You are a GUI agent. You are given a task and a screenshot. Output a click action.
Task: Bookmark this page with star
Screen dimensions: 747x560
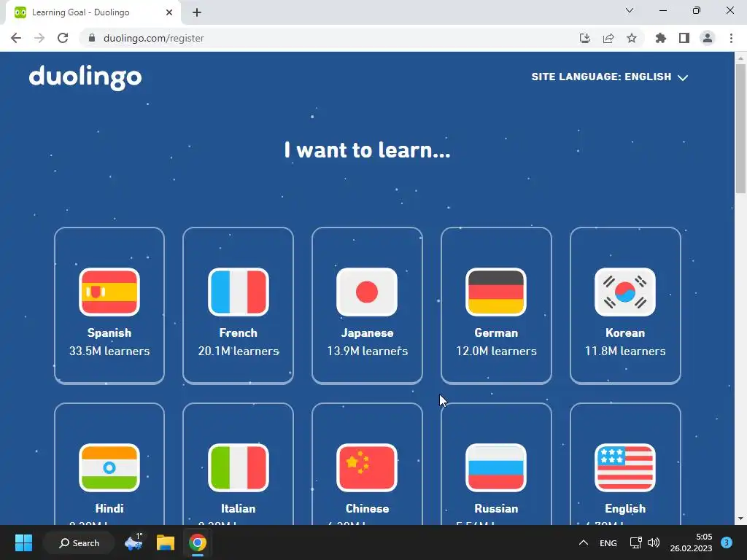click(632, 38)
